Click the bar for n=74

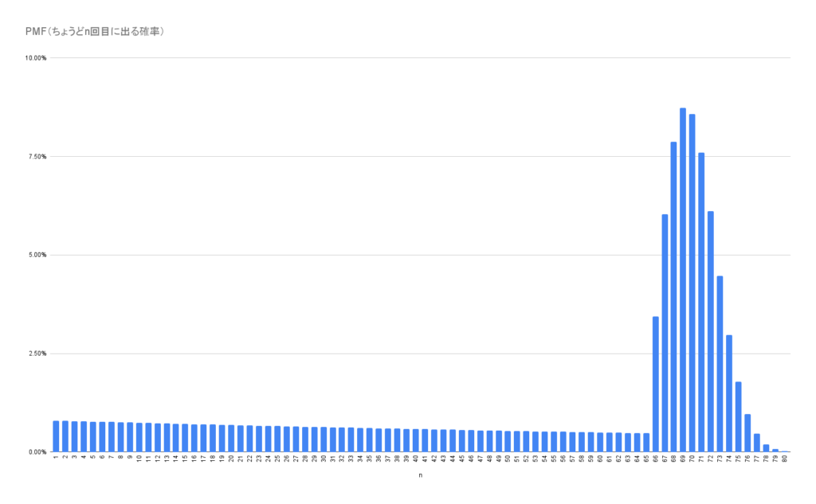(x=729, y=393)
